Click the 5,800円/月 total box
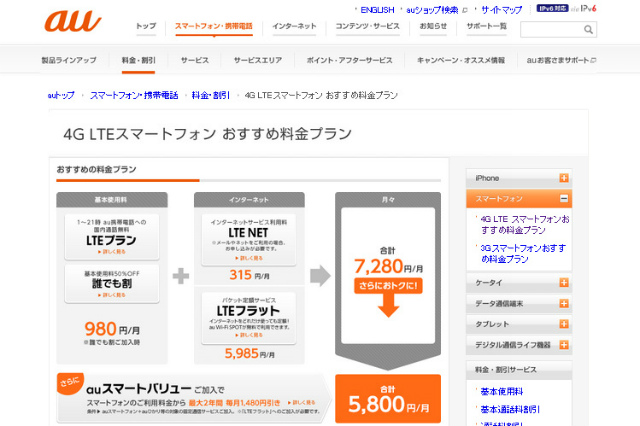Screen dimensions: 640x426 [x=388, y=399]
